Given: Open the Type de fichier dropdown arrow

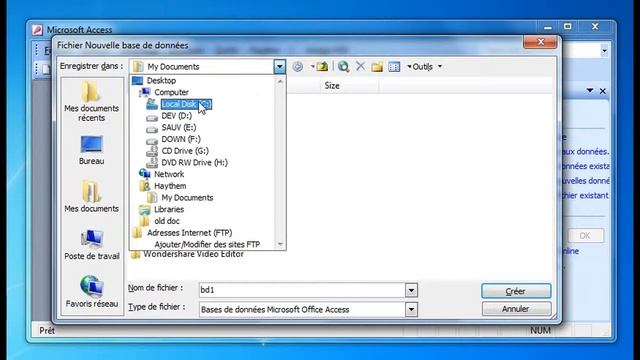Looking at the screenshot, I should [x=411, y=309].
